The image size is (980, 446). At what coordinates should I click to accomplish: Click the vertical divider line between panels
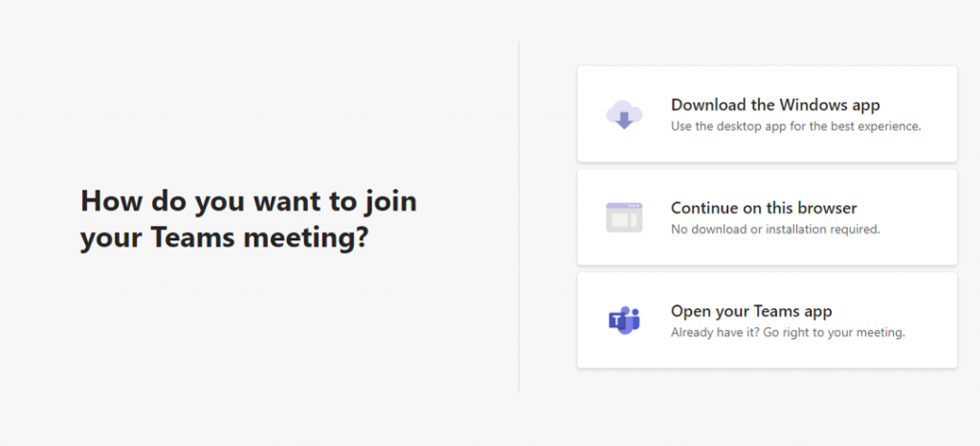519,216
